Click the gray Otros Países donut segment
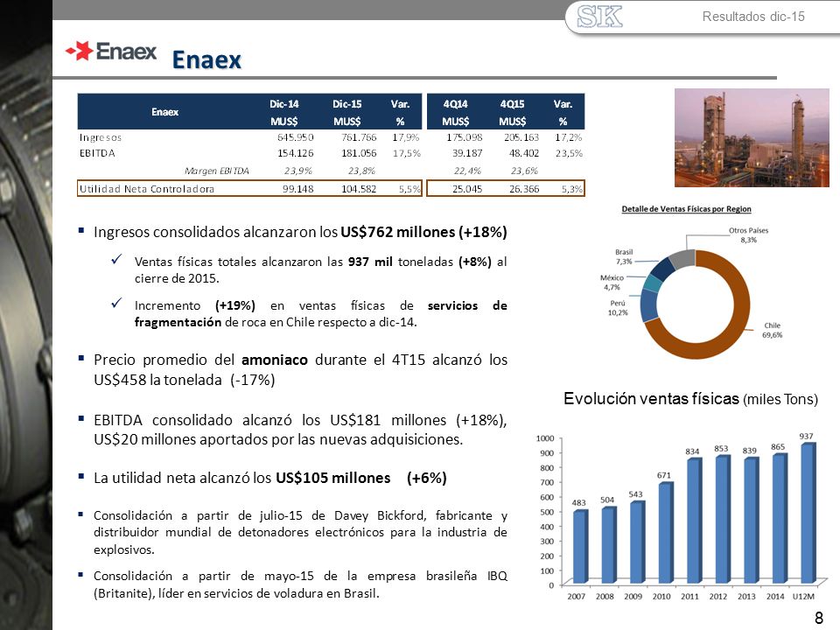Screen dimensions: 840x630 click(683, 258)
